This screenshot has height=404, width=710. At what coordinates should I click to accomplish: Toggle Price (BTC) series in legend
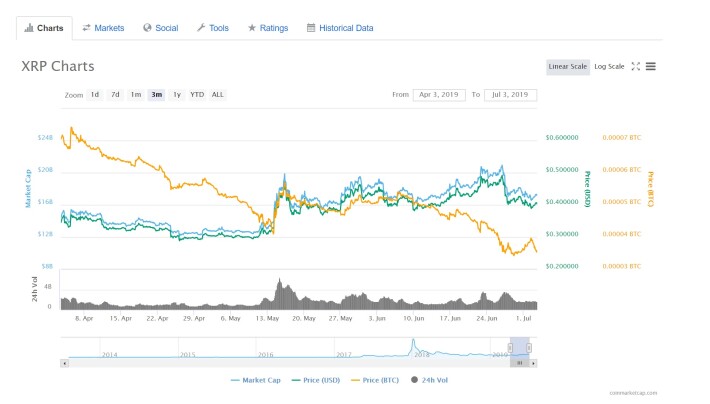[375, 380]
